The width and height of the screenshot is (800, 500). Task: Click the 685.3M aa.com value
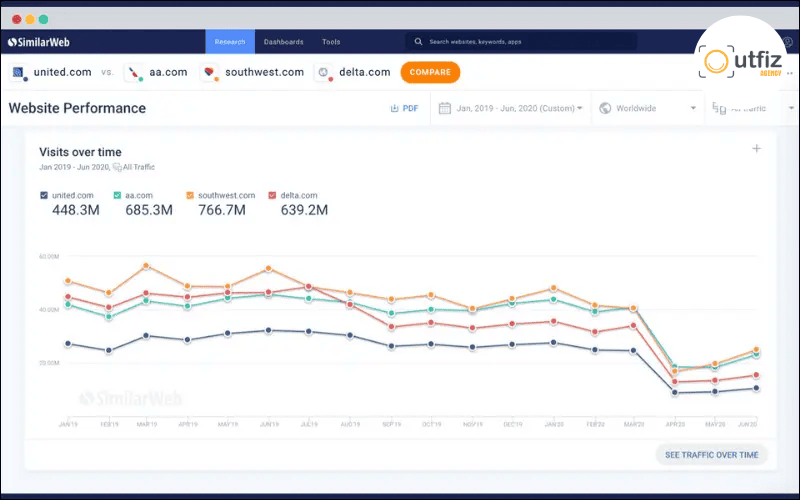coord(149,210)
